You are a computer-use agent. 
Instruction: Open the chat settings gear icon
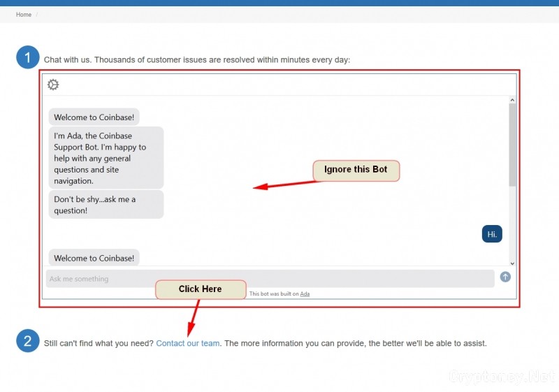[53, 85]
